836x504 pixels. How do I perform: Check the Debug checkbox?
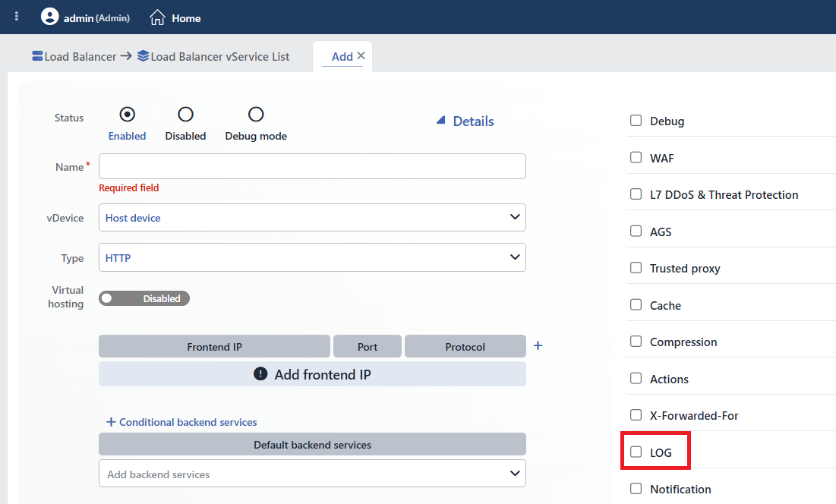[x=636, y=121]
